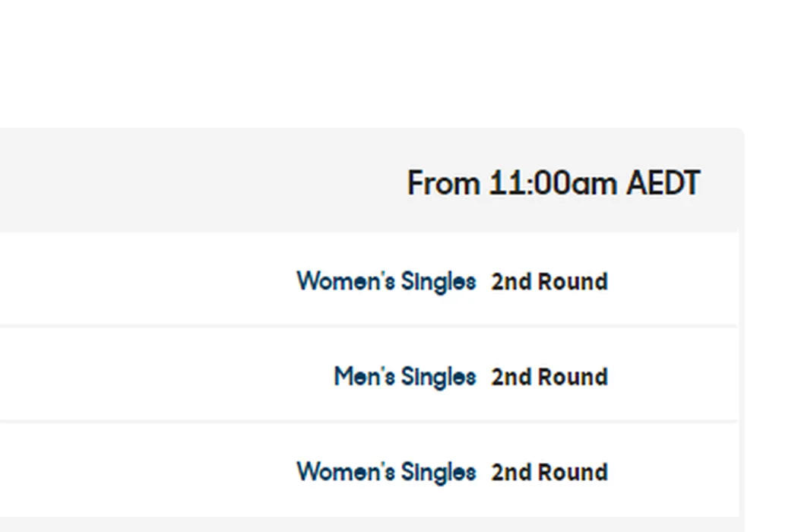Click "Singles" in the last Women's Singles row

439,473
